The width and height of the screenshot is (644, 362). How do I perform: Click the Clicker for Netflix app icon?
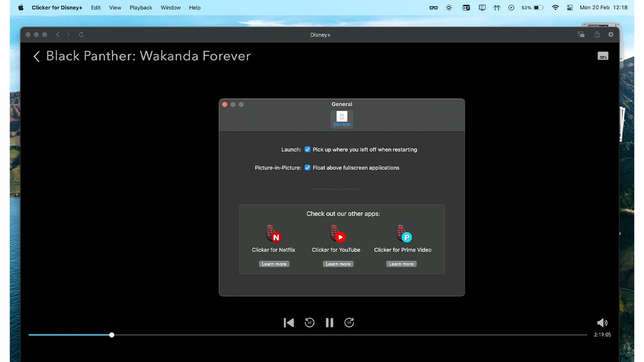point(274,232)
